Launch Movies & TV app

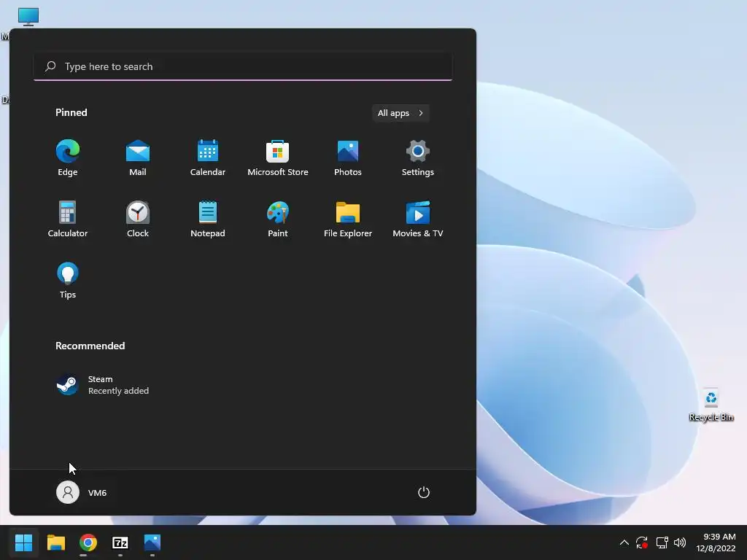(x=418, y=219)
